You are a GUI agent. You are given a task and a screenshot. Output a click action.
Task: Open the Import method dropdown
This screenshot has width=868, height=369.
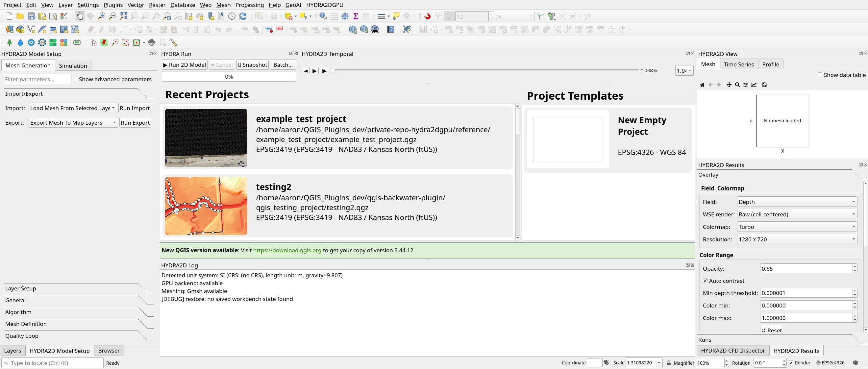point(73,108)
